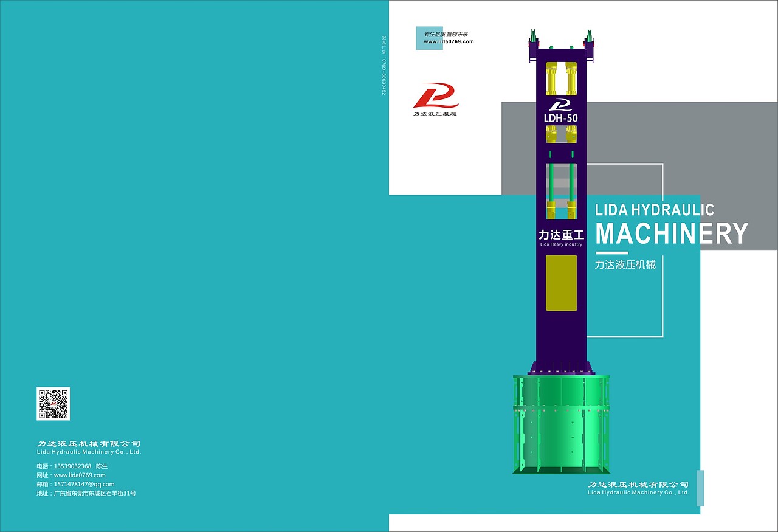Click '力达液压机械' under the red logo
Image resolution: width=778 pixels, height=532 pixels.
click(435, 114)
